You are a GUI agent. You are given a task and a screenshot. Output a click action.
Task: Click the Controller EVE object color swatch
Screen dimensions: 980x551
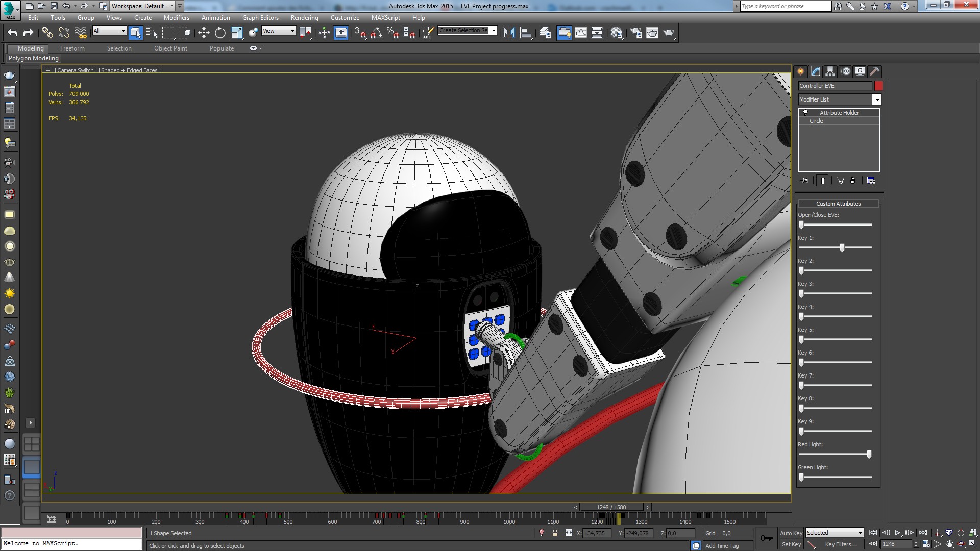coord(878,86)
